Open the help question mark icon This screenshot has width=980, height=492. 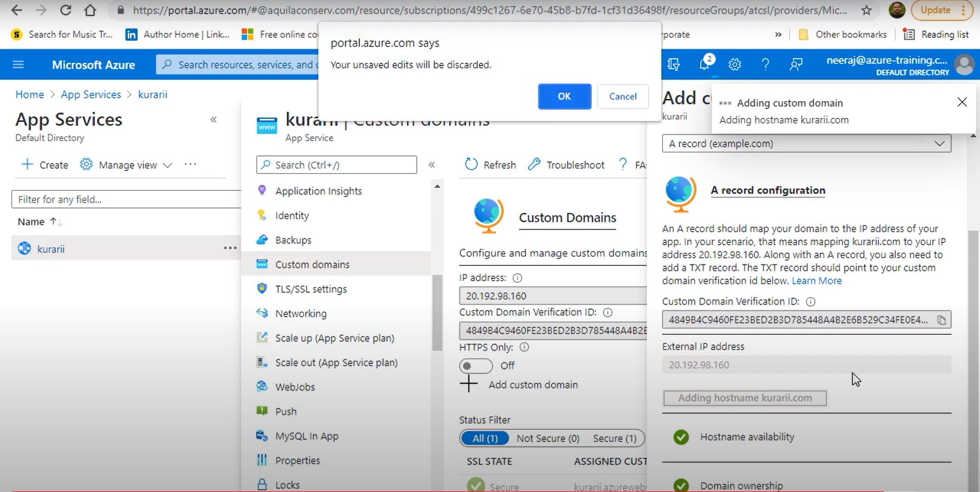point(765,64)
